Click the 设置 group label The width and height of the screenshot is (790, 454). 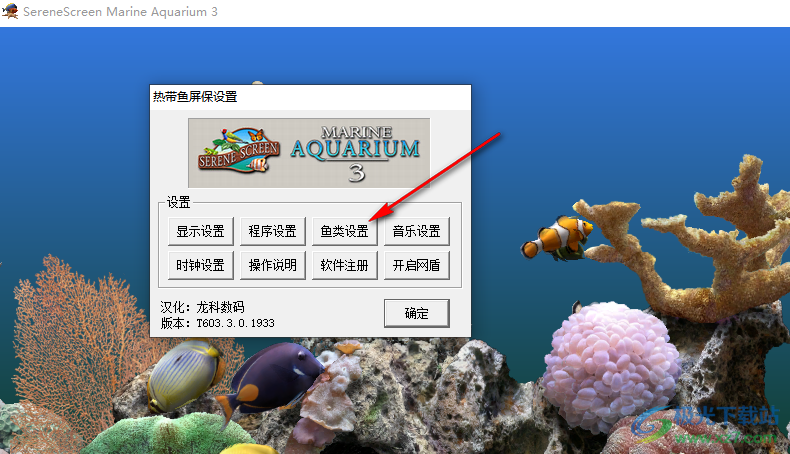[178, 203]
